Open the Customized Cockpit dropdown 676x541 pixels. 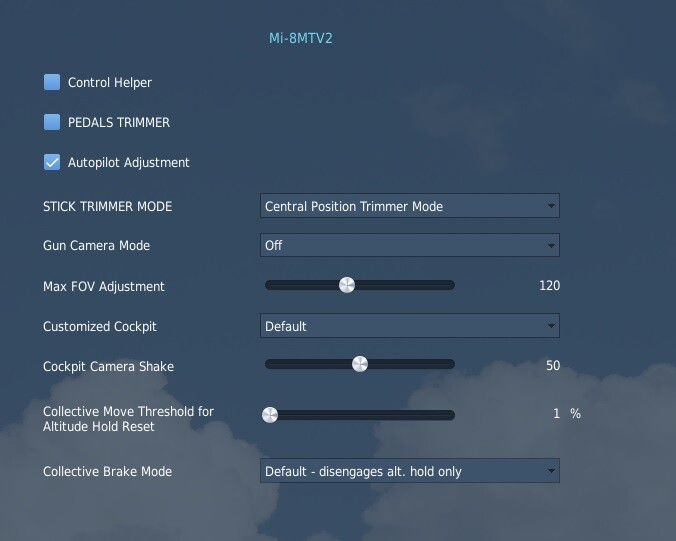pos(410,325)
